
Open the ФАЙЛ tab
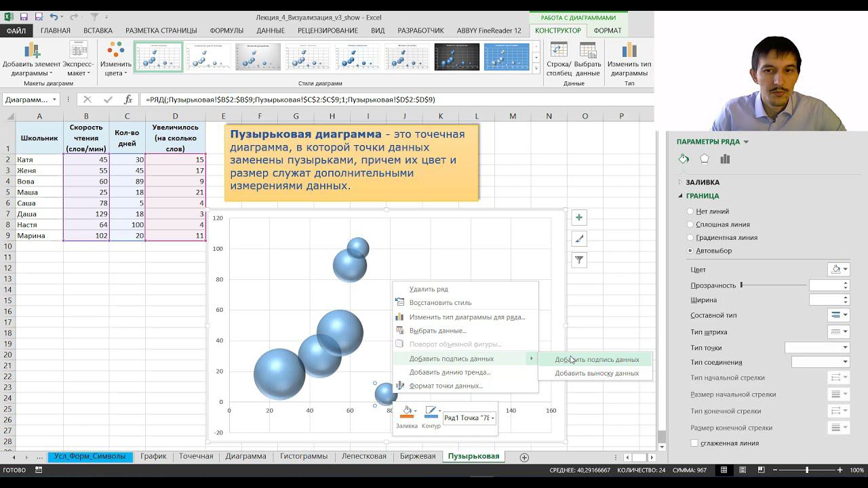(x=16, y=30)
